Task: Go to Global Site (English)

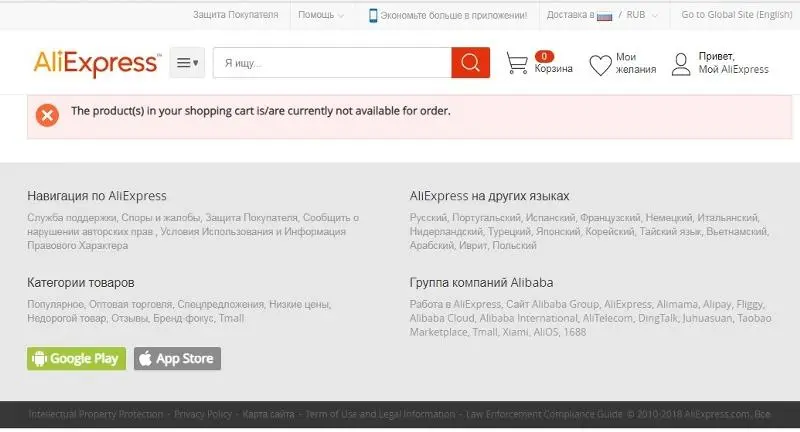Action: [737, 15]
